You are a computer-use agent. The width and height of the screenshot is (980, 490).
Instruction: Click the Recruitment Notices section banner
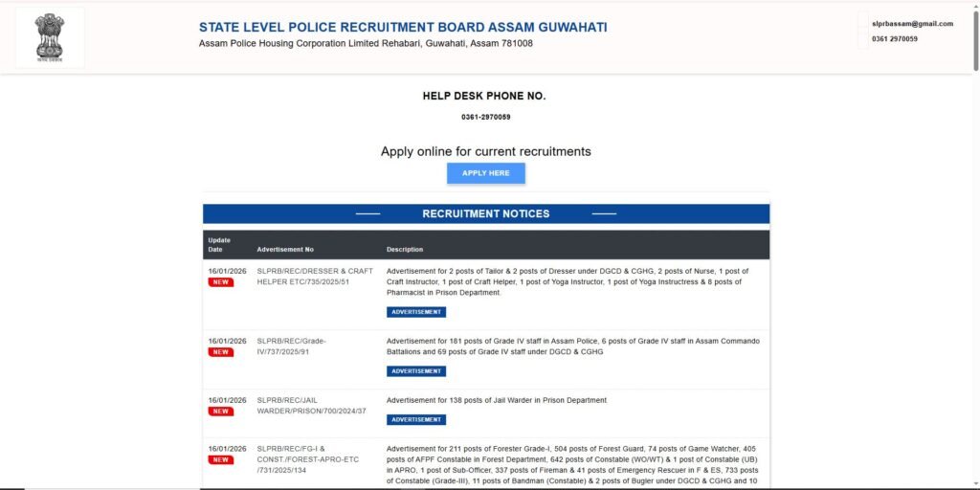486,213
